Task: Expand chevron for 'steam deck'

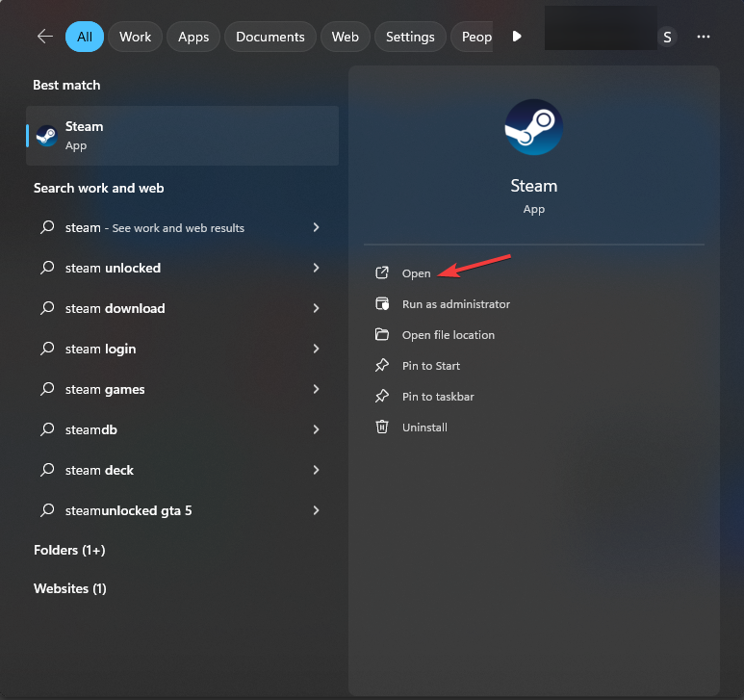Action: click(x=316, y=469)
